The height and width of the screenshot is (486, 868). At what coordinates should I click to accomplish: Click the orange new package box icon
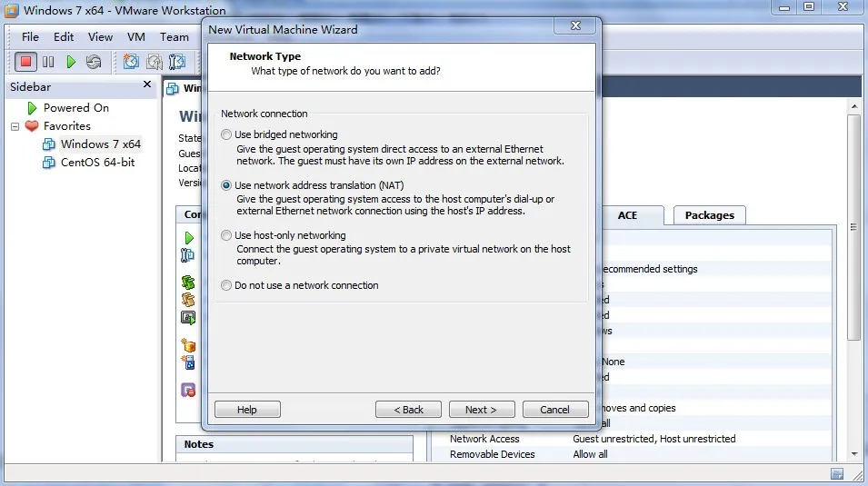pos(189,345)
